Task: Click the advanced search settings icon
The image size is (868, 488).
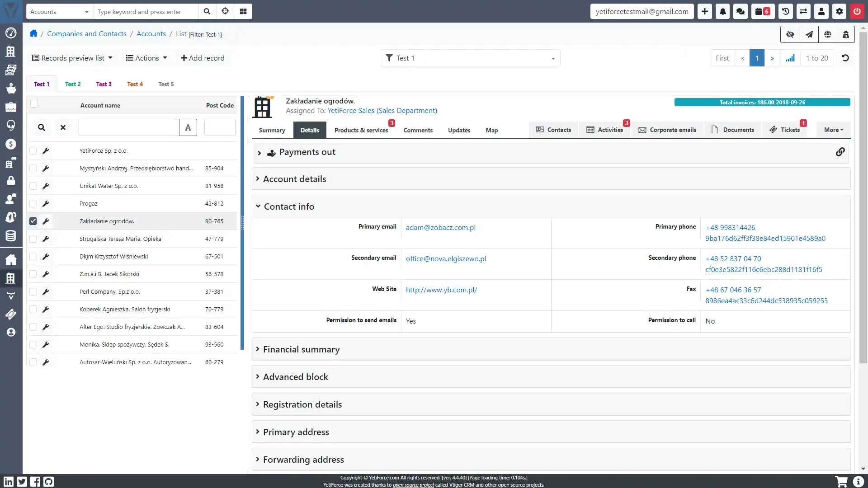Action: (225, 11)
